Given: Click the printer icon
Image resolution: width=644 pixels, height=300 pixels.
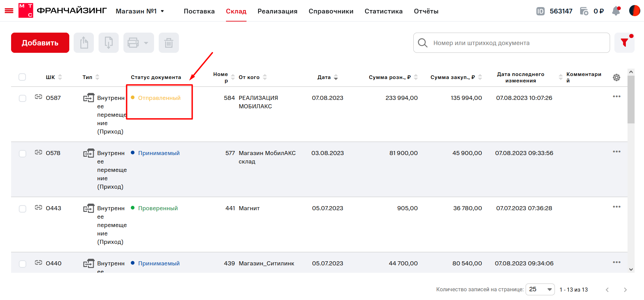Looking at the screenshot, I should pyautogui.click(x=133, y=43).
